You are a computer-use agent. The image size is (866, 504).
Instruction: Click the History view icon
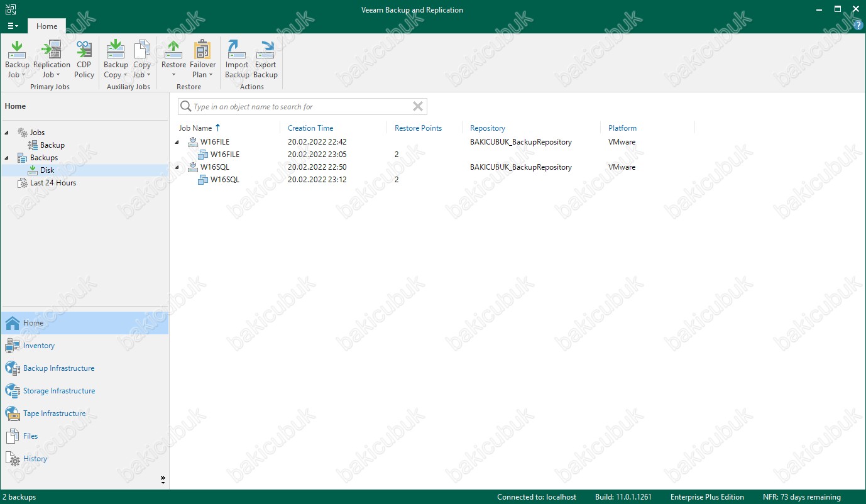[13, 459]
